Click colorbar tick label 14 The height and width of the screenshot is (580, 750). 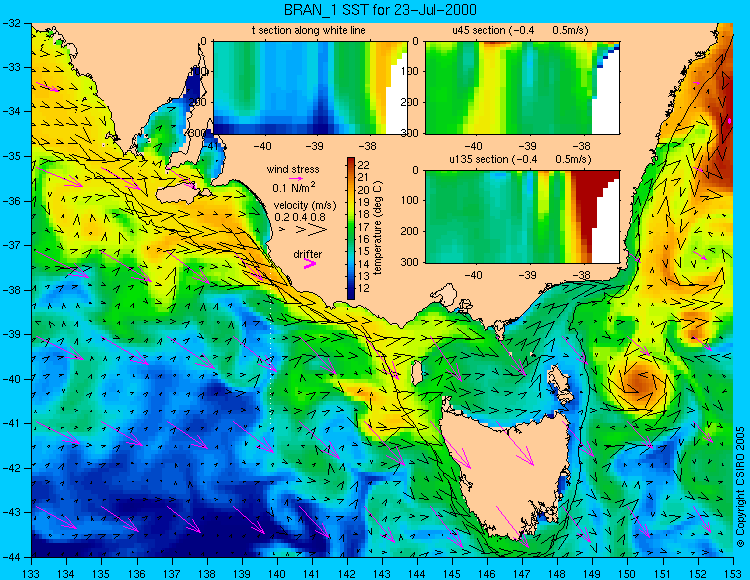click(364, 263)
